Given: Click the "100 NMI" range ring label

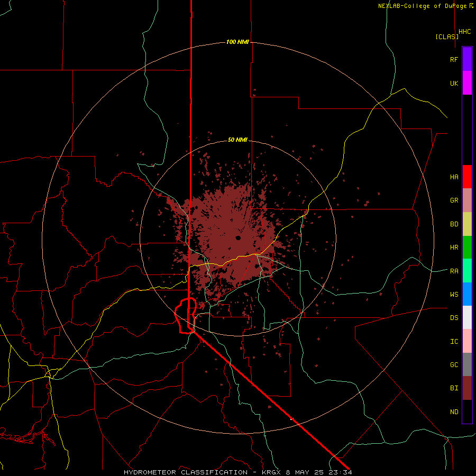Looking at the screenshot, I should pos(237,42).
